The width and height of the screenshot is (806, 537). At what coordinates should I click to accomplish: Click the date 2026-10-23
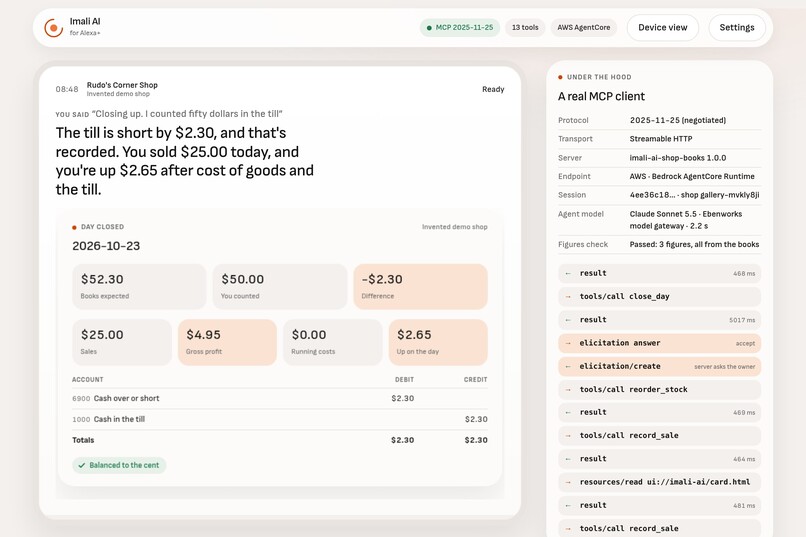tap(106, 246)
